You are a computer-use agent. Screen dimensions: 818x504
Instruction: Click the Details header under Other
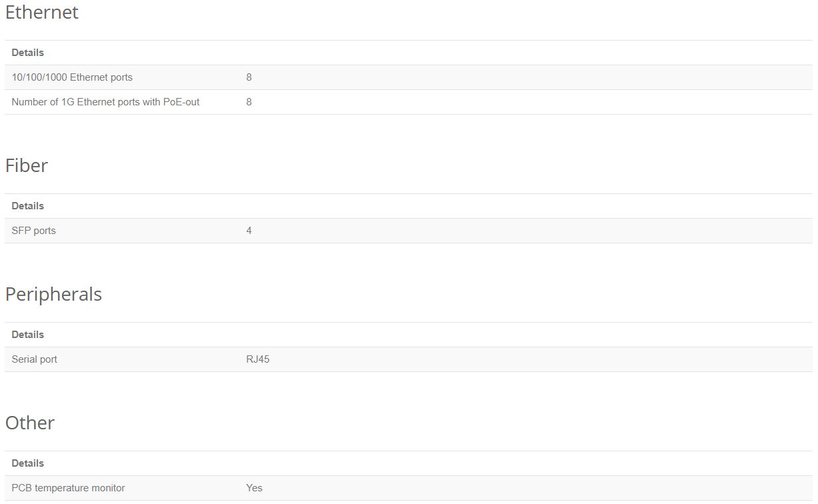click(x=28, y=463)
